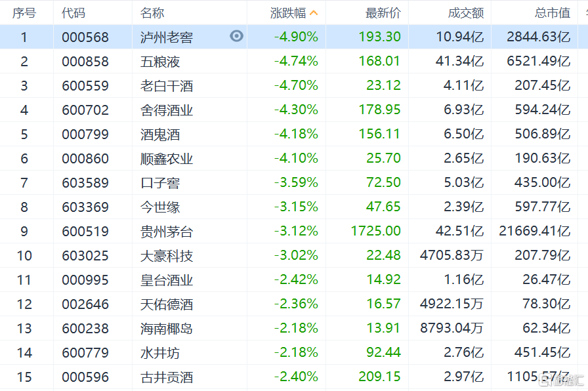The height and width of the screenshot is (391, 588).
Task: Select the 贵州茅台 row name
Action: pos(167,232)
